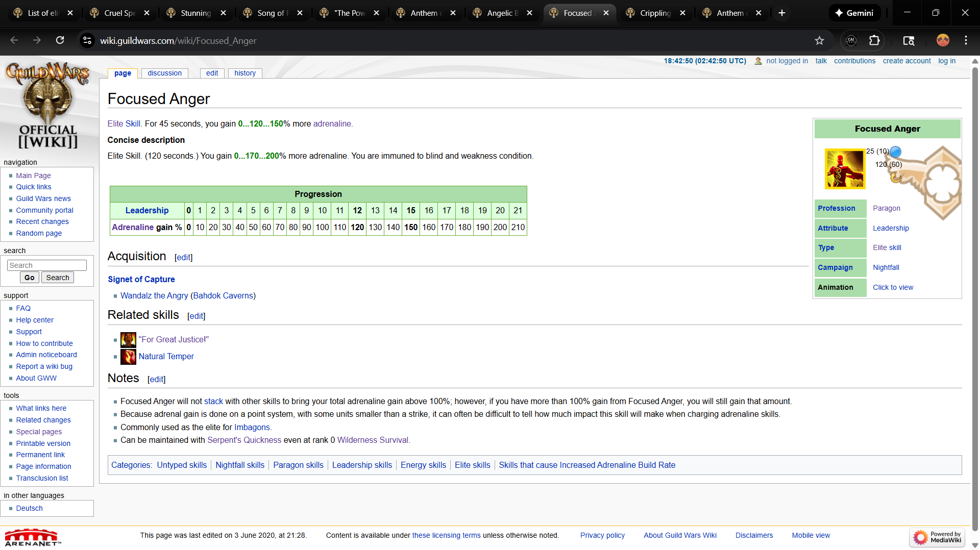The image size is (980, 550).
Task: Open the Serpent's Quickness link
Action: pyautogui.click(x=244, y=440)
